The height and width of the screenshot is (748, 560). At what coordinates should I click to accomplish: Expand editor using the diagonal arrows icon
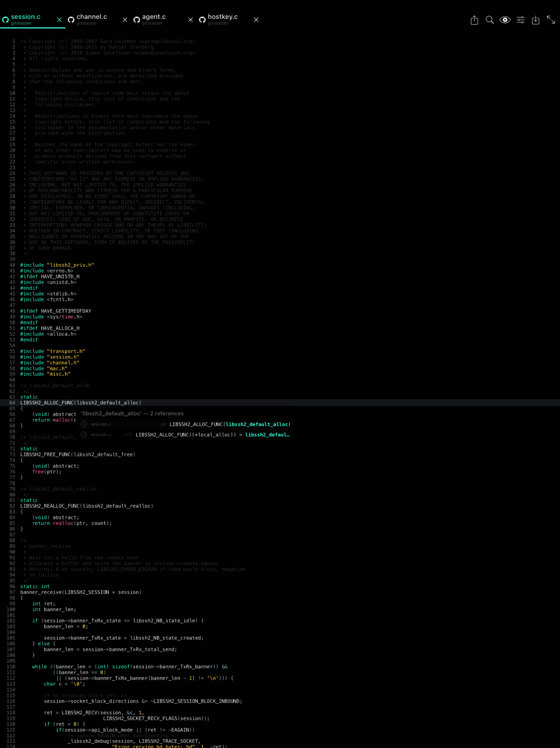551,20
